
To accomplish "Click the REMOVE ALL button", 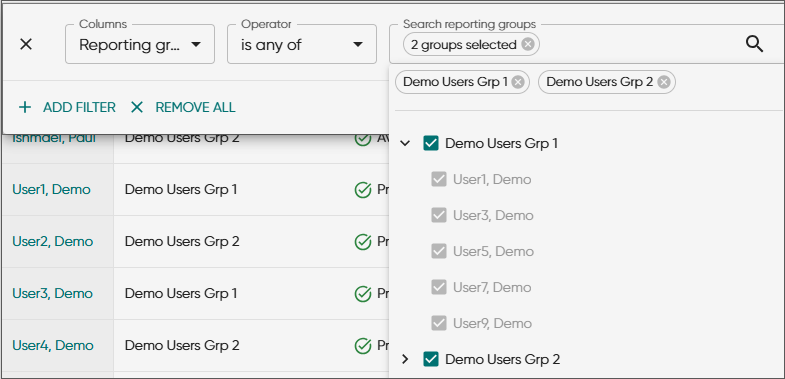I will point(183,107).
